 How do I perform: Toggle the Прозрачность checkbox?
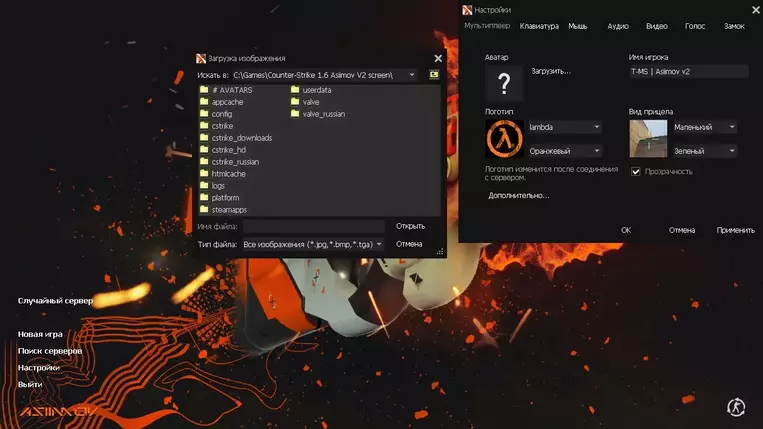636,171
